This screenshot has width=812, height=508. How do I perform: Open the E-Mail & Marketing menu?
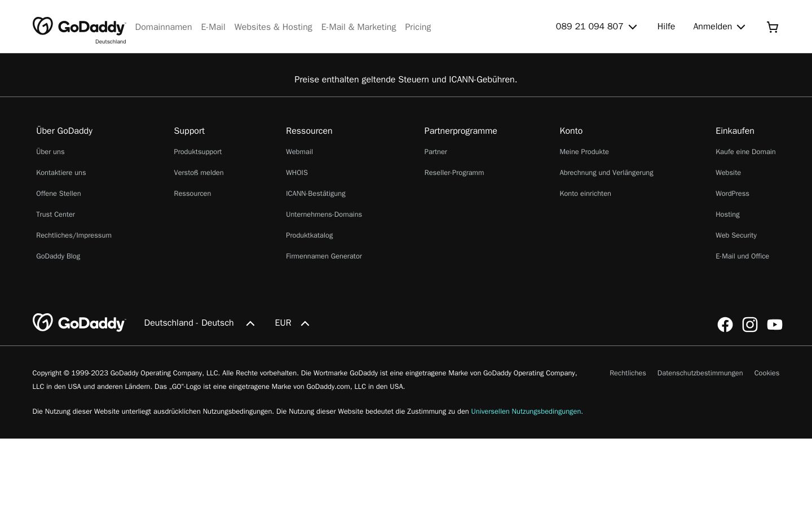coord(359,27)
